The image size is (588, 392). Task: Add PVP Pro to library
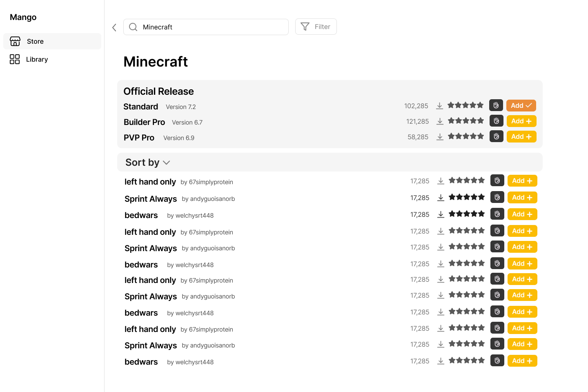pos(521,136)
